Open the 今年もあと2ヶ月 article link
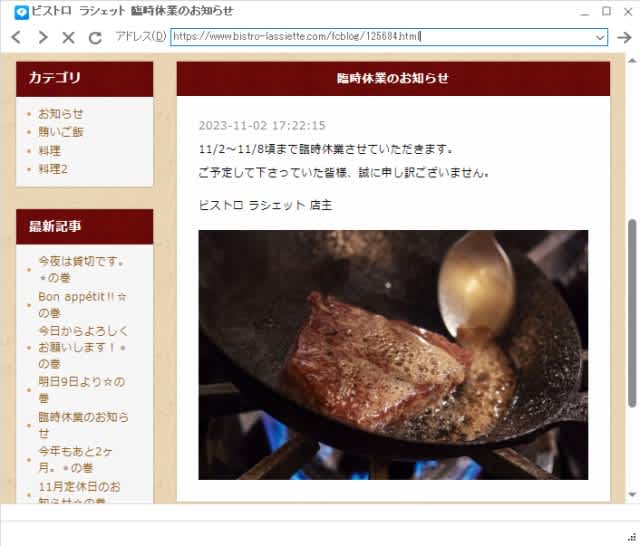The width and height of the screenshot is (640, 546). [x=76, y=459]
